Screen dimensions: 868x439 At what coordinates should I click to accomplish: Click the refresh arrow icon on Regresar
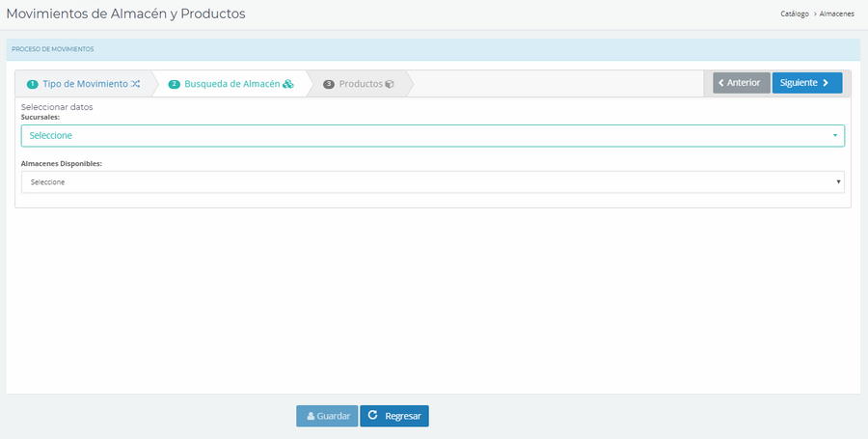pyautogui.click(x=372, y=415)
